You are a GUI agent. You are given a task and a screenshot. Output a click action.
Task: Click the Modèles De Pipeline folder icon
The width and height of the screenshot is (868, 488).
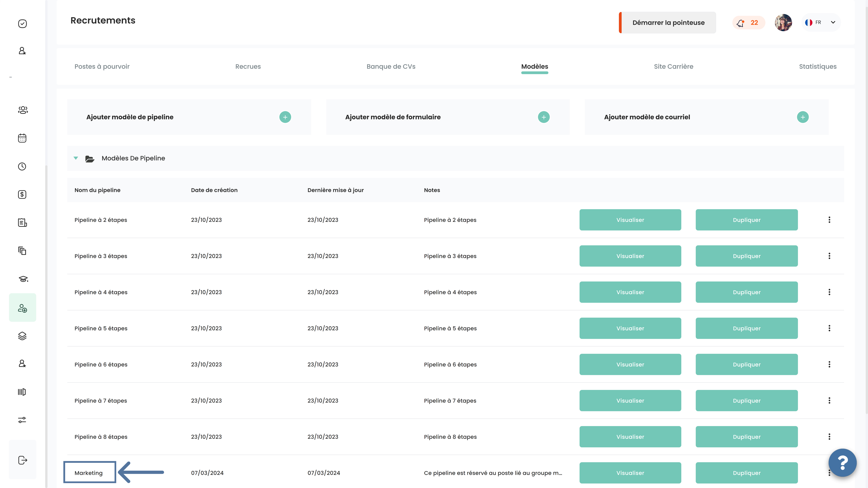[x=90, y=159]
